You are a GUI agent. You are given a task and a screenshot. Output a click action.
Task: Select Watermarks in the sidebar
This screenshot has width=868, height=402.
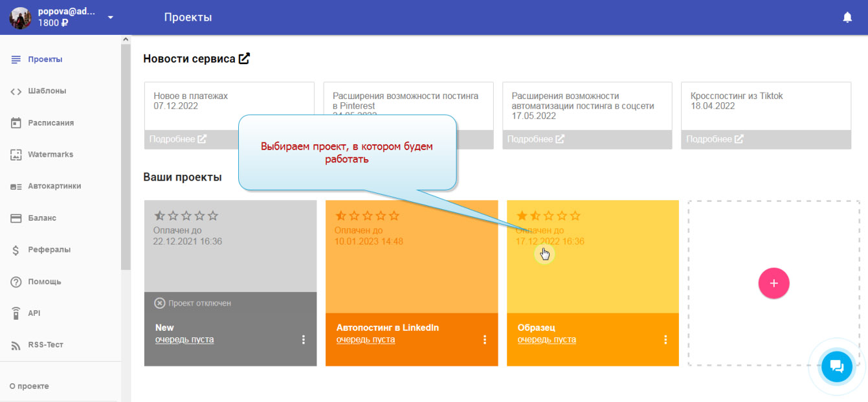(50, 155)
